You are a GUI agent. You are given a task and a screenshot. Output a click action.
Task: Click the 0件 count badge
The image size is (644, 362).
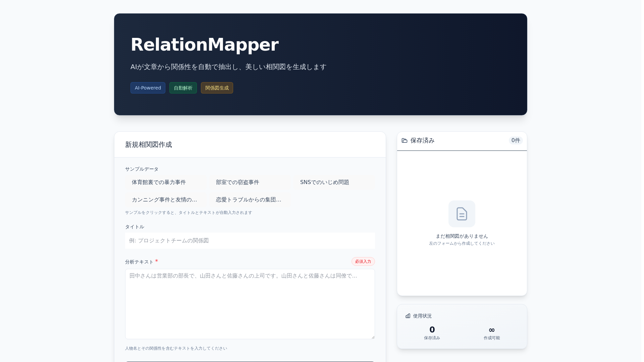[516, 140]
